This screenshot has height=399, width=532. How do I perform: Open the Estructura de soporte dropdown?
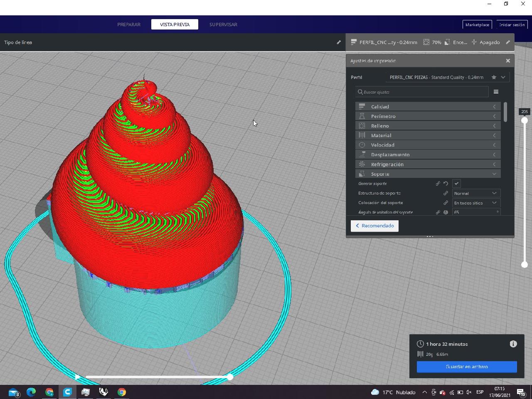[476, 193]
